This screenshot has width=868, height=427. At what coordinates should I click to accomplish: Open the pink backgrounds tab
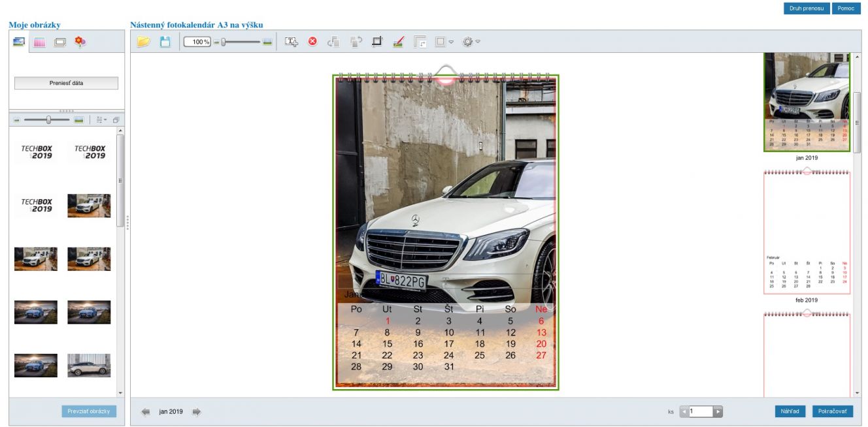pos(39,42)
